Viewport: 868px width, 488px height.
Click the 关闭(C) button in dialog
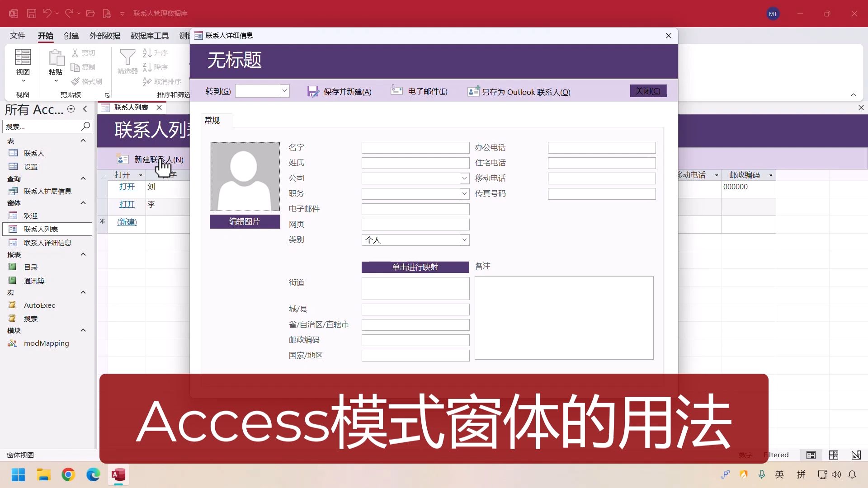[648, 91]
